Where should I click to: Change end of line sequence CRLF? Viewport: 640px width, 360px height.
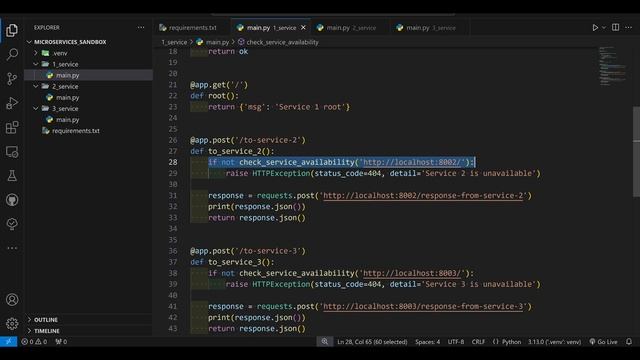pyautogui.click(x=478, y=342)
